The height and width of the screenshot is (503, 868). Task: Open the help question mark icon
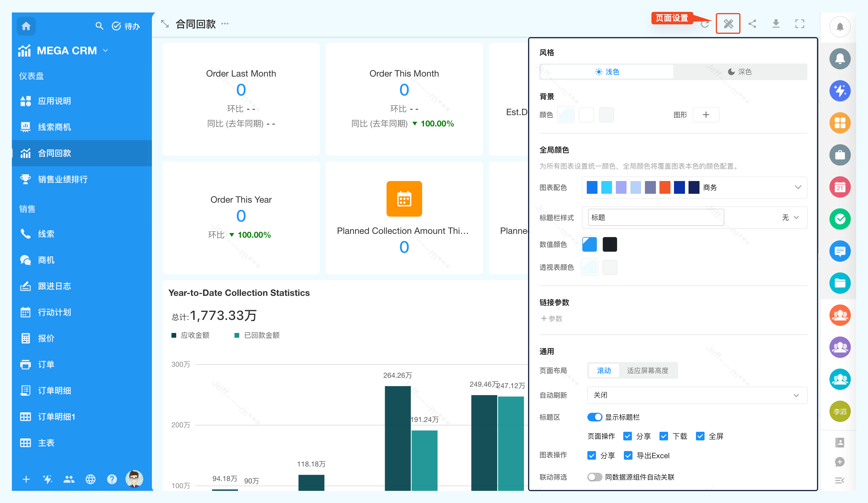pos(112,479)
